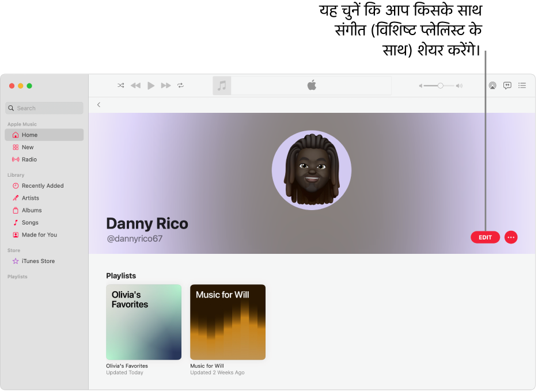Screen dimensions: 538x392
Task: Click the Radio broadcast icon
Action: click(x=16, y=159)
